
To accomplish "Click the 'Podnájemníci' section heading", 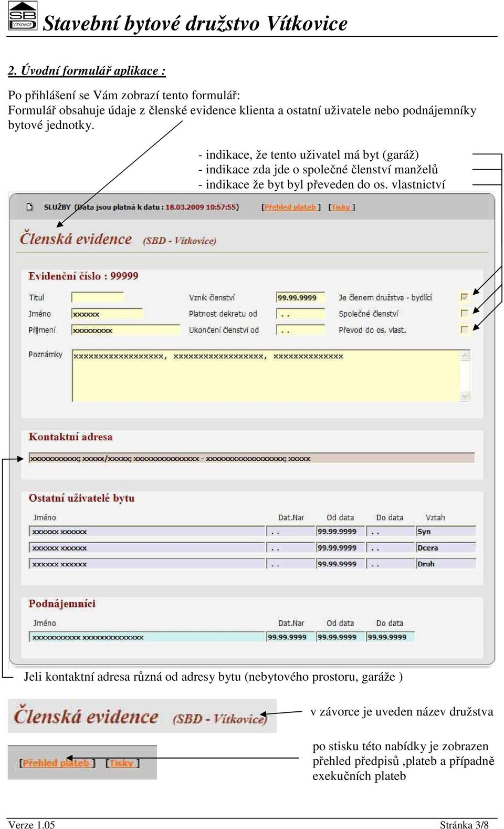I will click(x=62, y=604).
